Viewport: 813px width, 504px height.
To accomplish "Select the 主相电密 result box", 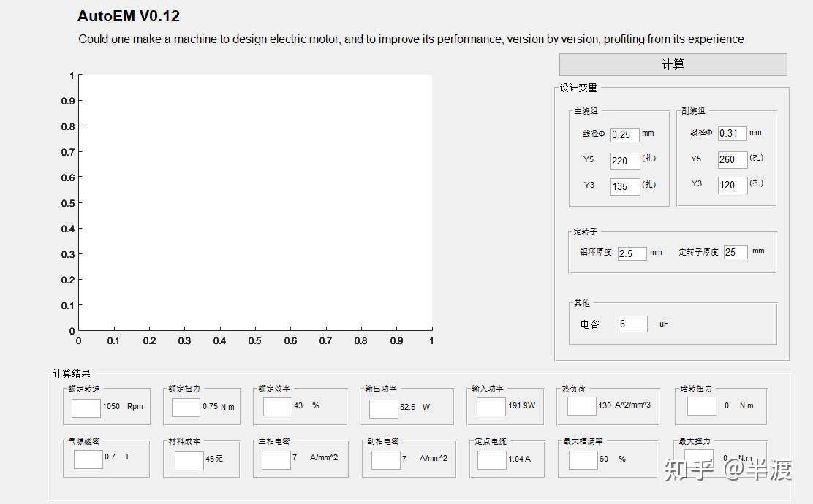I will [276, 460].
